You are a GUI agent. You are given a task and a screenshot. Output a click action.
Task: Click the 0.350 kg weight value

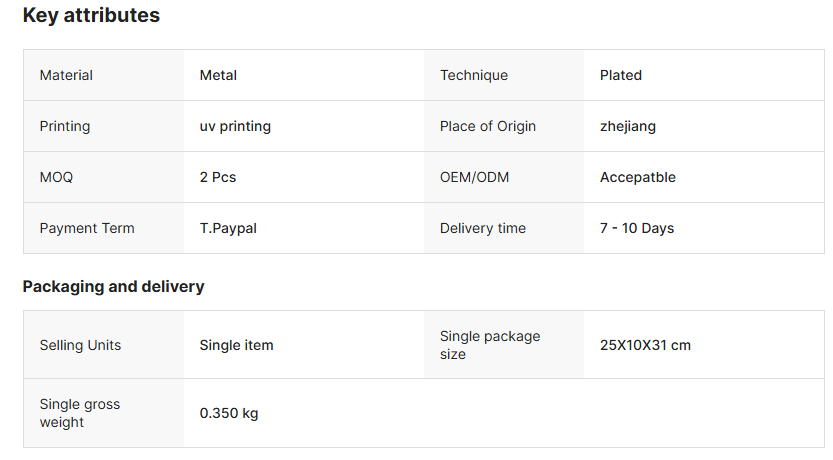(x=229, y=413)
